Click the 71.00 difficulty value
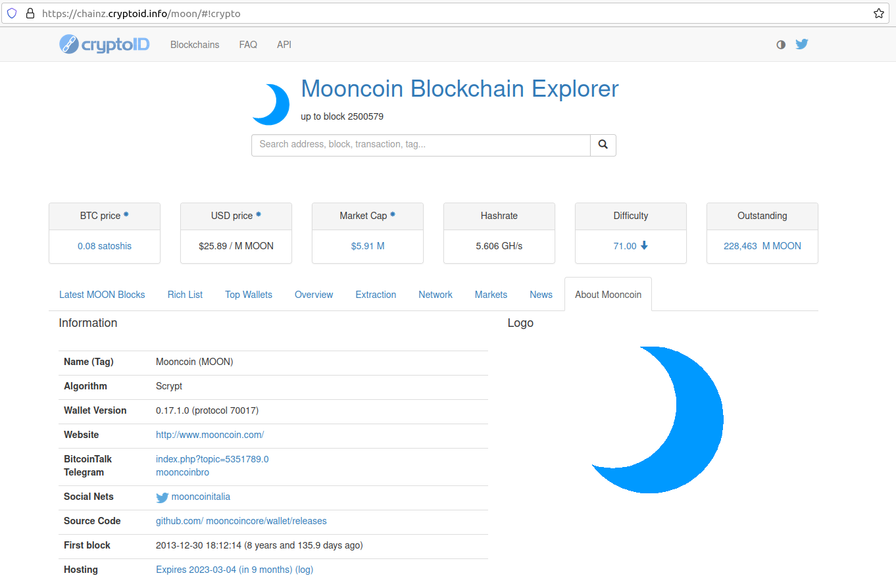Image resolution: width=896 pixels, height=588 pixels. (625, 246)
